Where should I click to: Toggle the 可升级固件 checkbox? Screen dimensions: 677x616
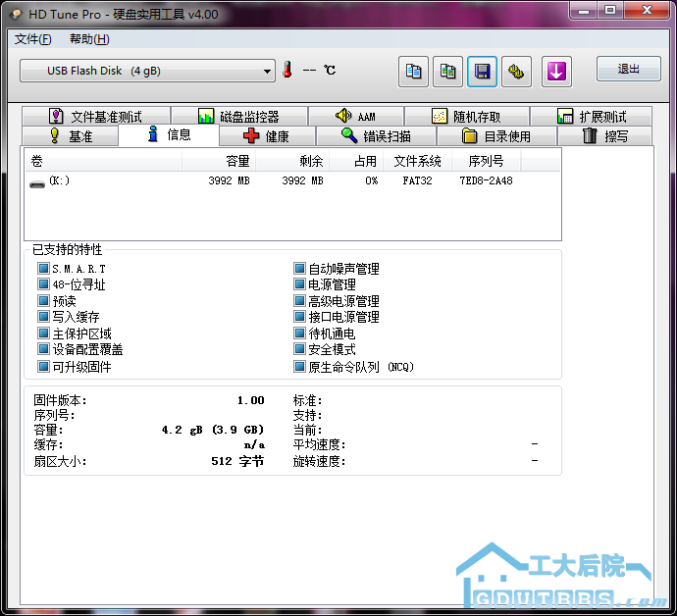(x=43, y=367)
